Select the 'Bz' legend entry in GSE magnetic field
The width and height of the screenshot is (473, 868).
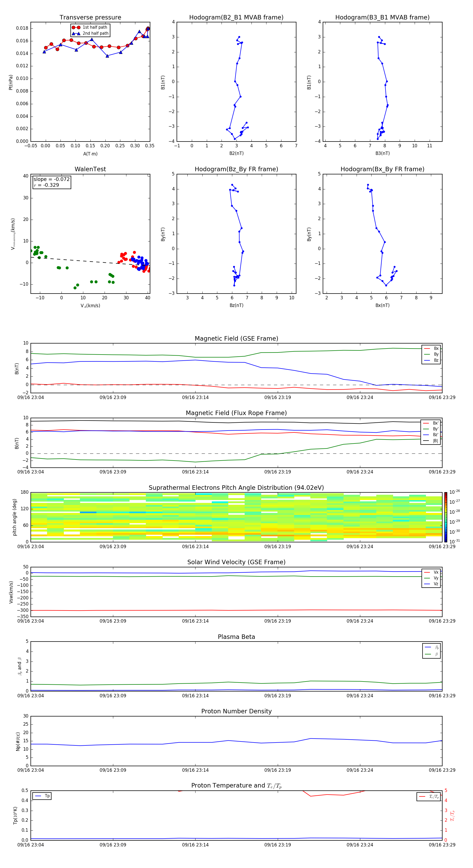[431, 361]
